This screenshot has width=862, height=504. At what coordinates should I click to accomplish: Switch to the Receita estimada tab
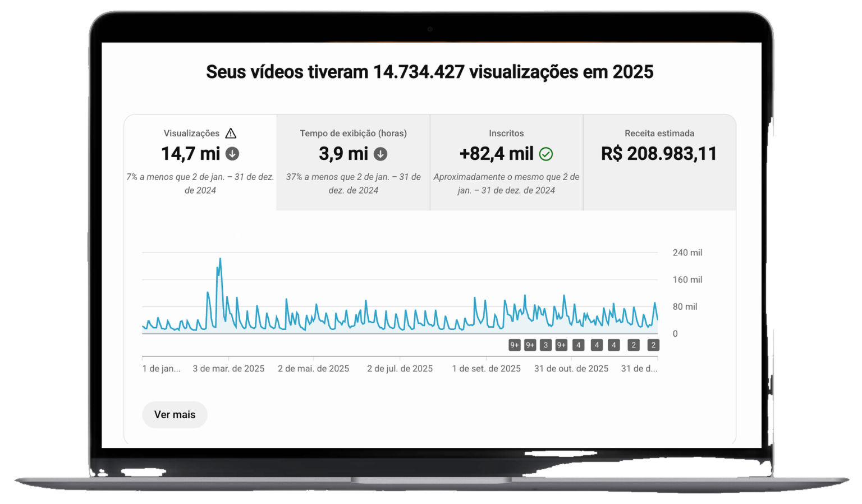tap(659, 162)
